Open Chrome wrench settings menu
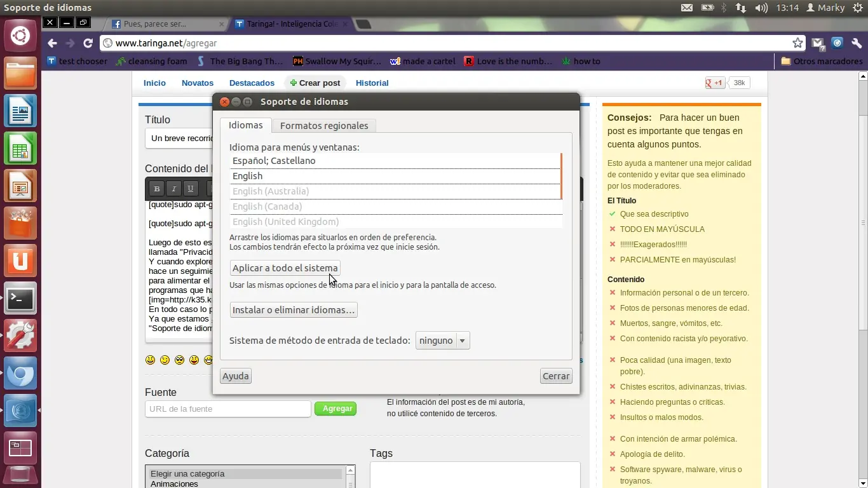 [856, 43]
